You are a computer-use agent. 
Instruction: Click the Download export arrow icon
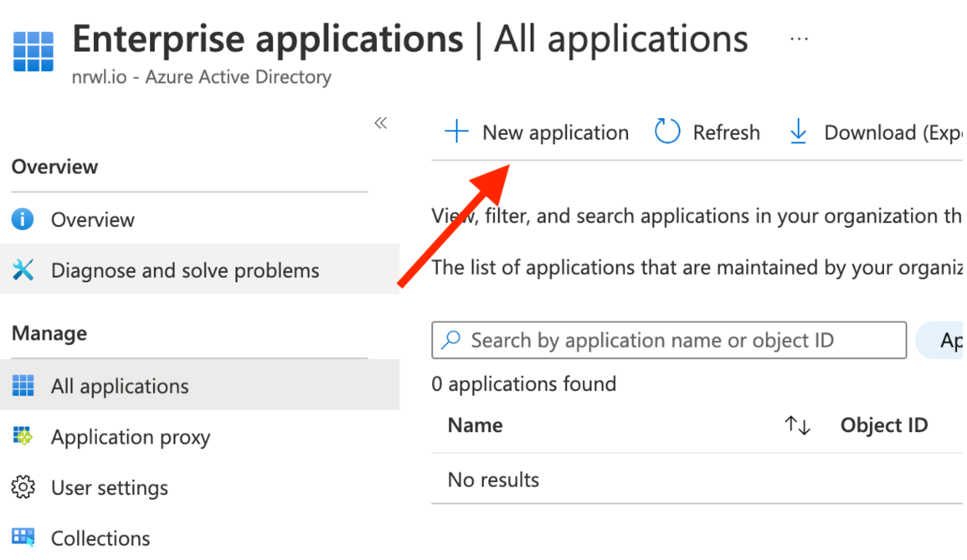798,131
